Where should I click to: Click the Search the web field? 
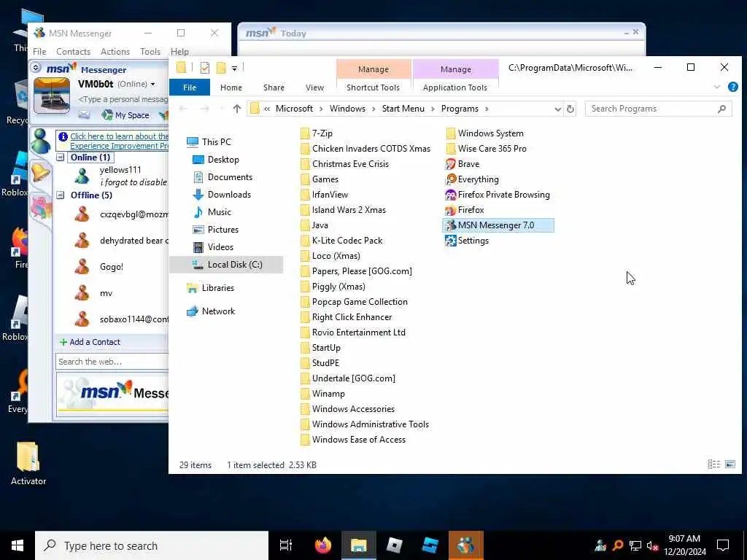tap(112, 362)
